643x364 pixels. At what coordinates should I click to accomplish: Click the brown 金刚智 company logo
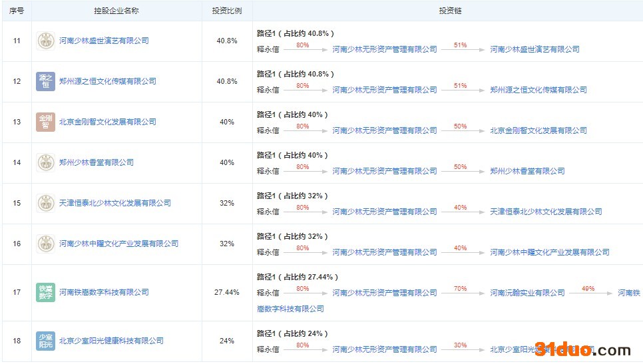45,122
